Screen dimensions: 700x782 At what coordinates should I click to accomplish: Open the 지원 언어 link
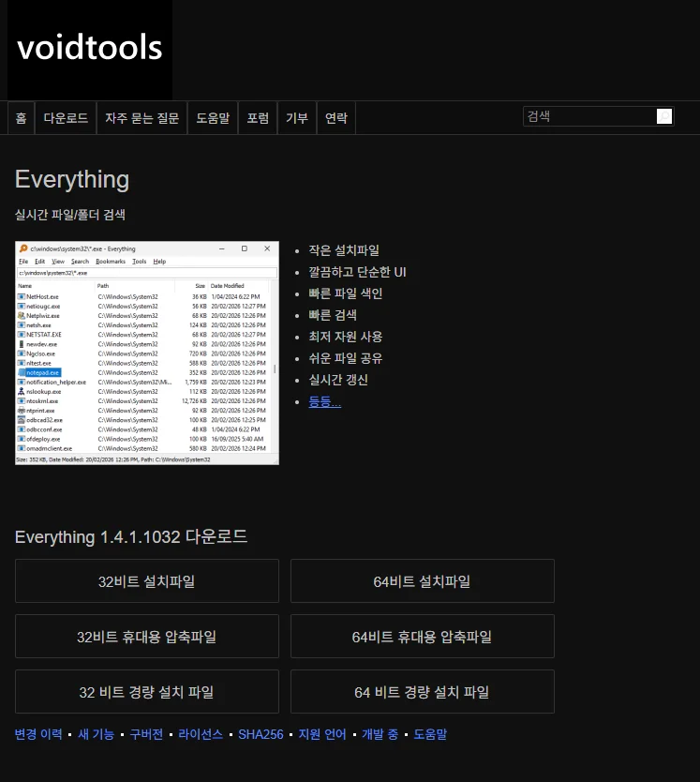coord(322,734)
